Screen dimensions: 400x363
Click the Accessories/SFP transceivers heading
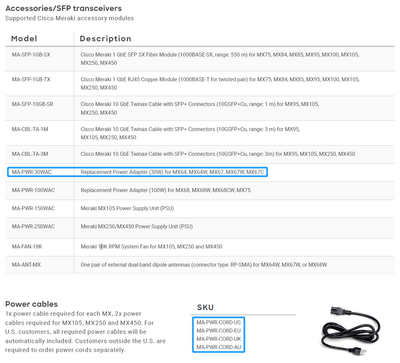click(63, 8)
